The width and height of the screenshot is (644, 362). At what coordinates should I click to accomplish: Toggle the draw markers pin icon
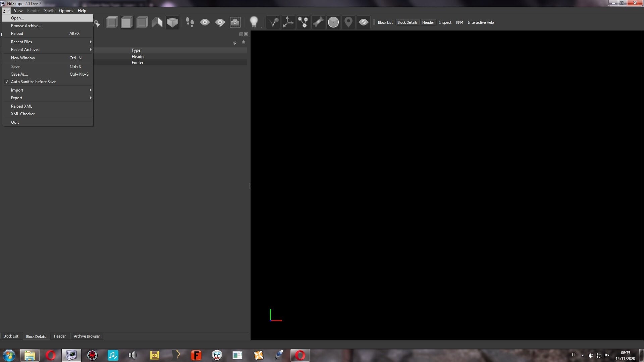pos(348,22)
